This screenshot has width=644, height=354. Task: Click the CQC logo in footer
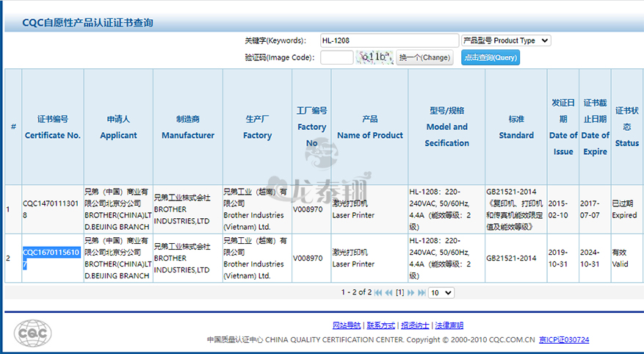coord(33,334)
